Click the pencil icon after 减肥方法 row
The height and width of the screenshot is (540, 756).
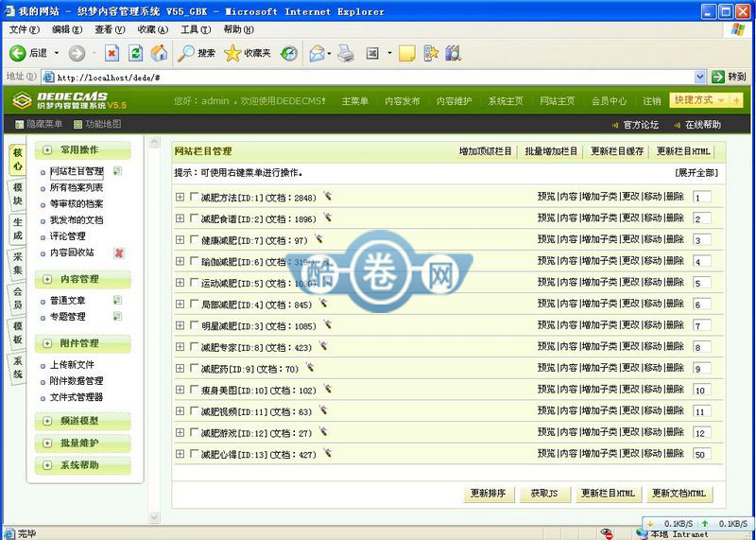328,196
